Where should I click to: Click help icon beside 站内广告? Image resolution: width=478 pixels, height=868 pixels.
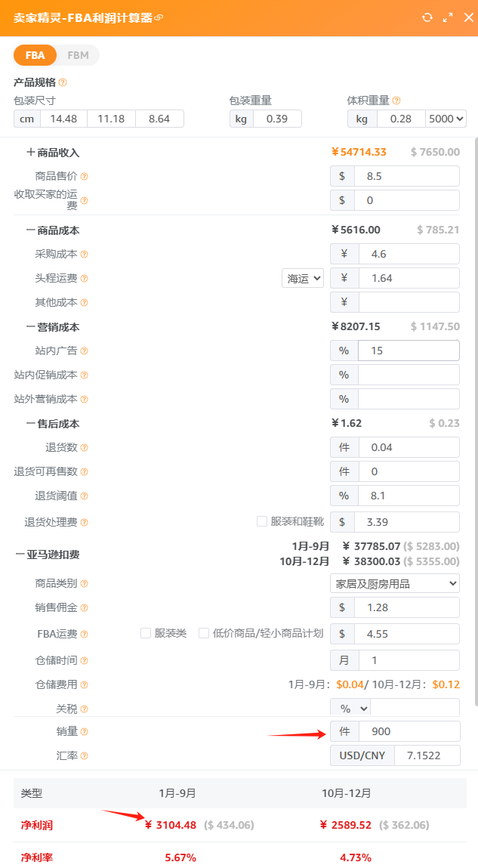click(x=84, y=351)
